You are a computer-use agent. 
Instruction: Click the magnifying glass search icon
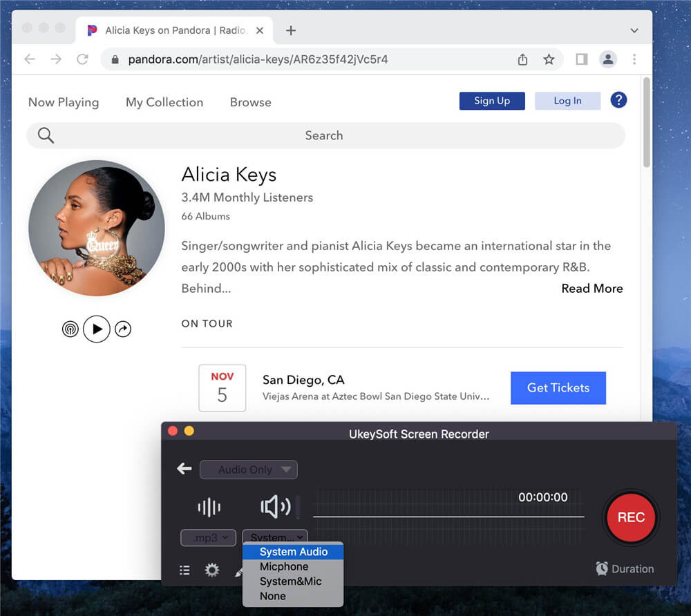click(x=46, y=135)
